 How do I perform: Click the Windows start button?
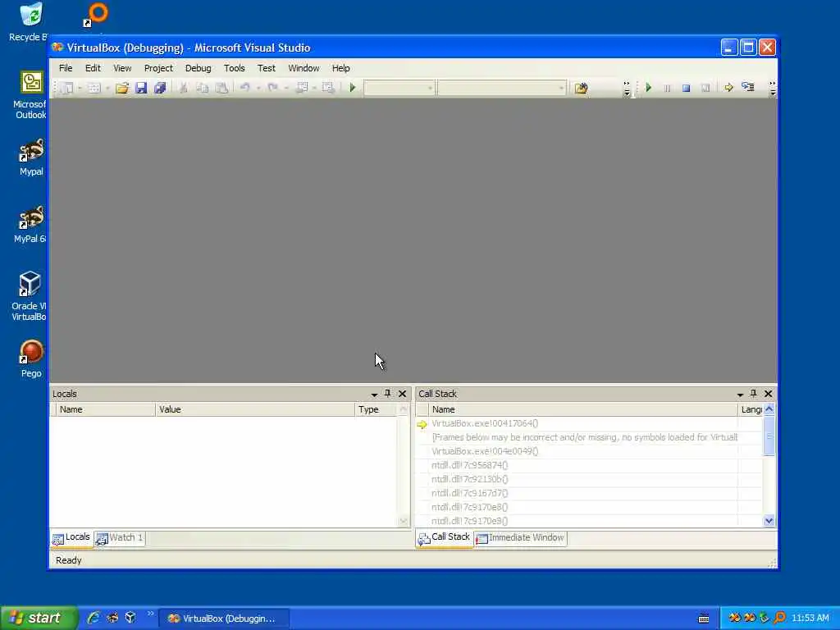[39, 619]
